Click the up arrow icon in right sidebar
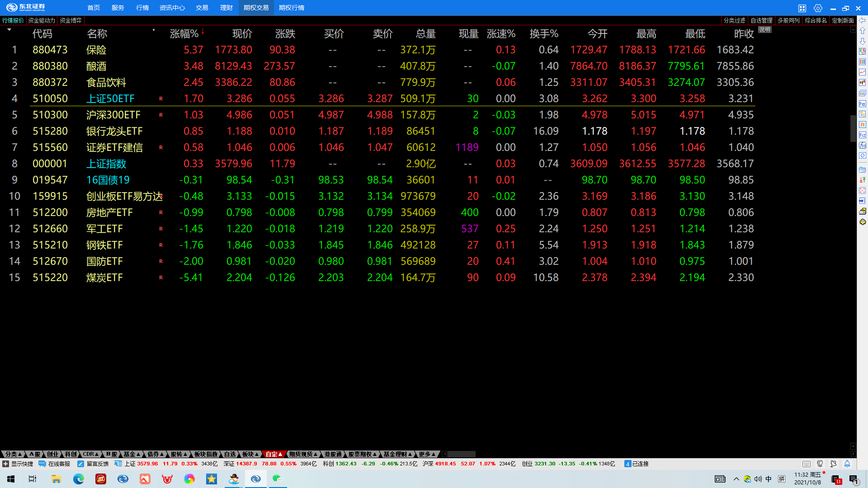This screenshot has height=488, width=868. coord(863,31)
